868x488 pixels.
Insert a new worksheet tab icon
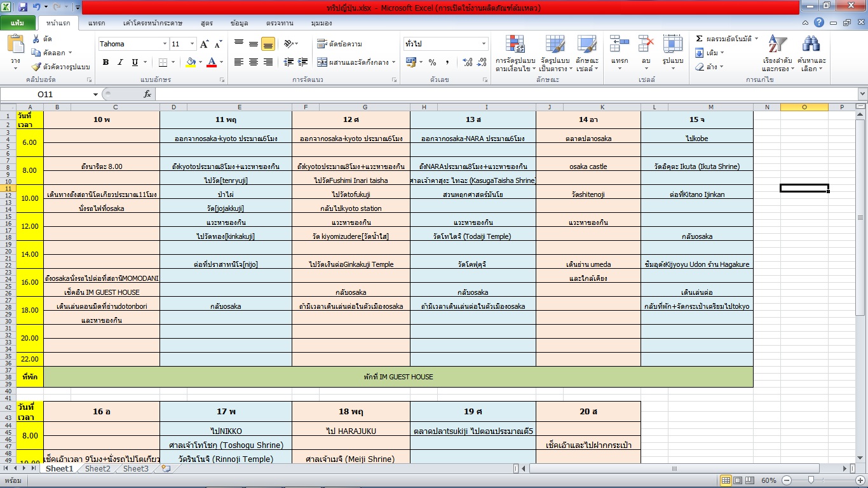point(166,468)
